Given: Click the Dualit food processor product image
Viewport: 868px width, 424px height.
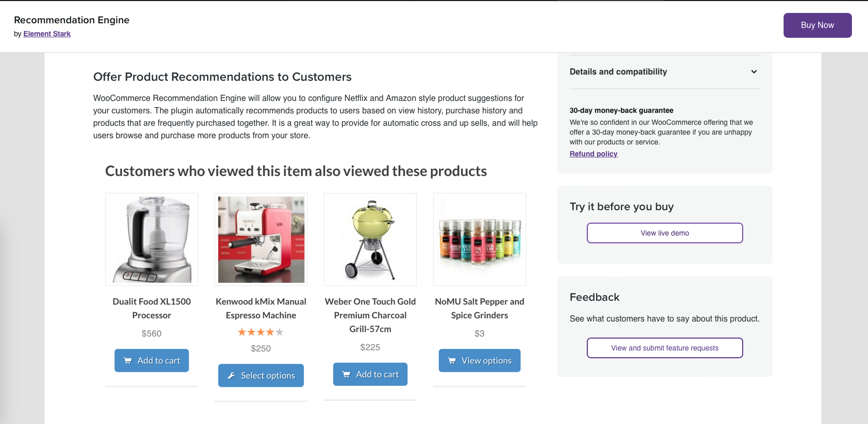Looking at the screenshot, I should point(151,239).
